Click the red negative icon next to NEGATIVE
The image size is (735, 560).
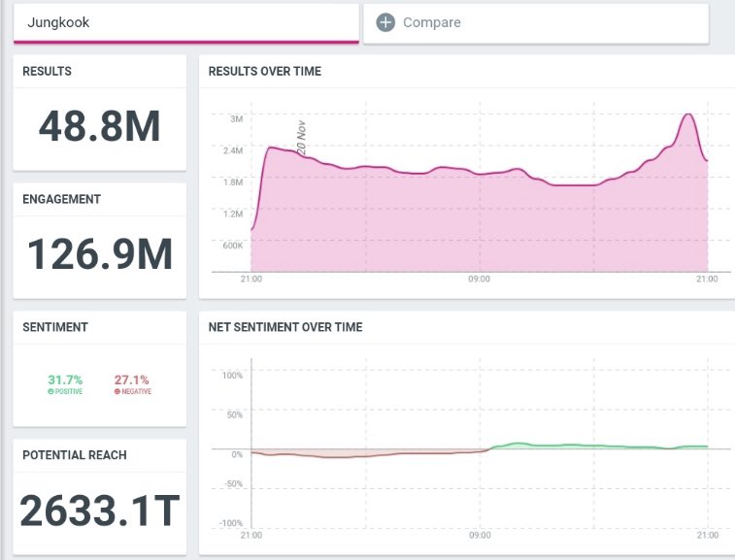coord(117,391)
